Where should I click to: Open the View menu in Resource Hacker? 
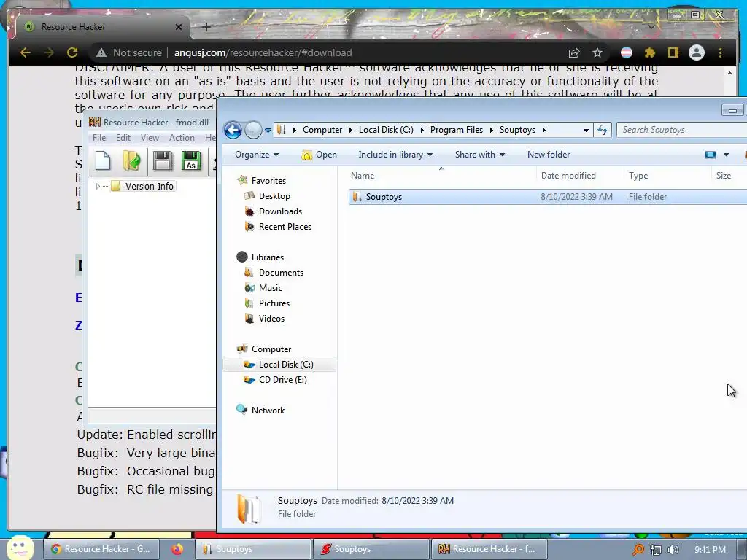pos(150,138)
